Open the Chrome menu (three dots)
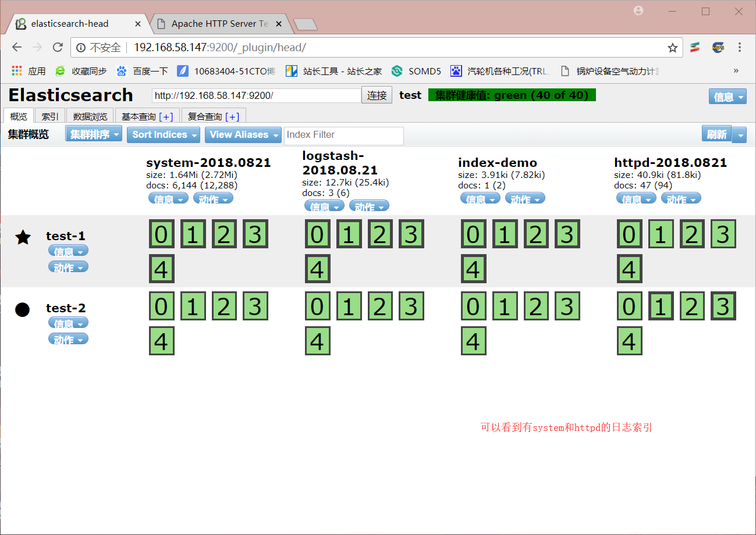This screenshot has height=535, width=756. [740, 48]
